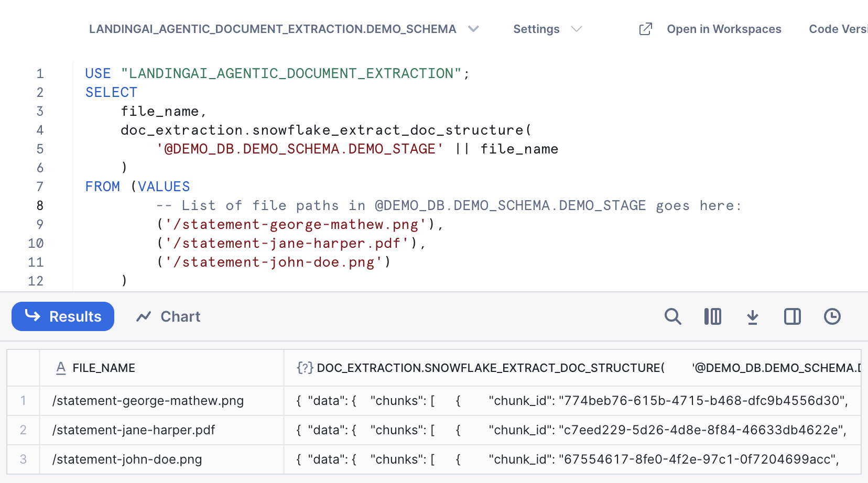Click the '@DEMO_DB.DEMO_SCHEMA.DEMO_STAGE' string on line 5

[300, 149]
